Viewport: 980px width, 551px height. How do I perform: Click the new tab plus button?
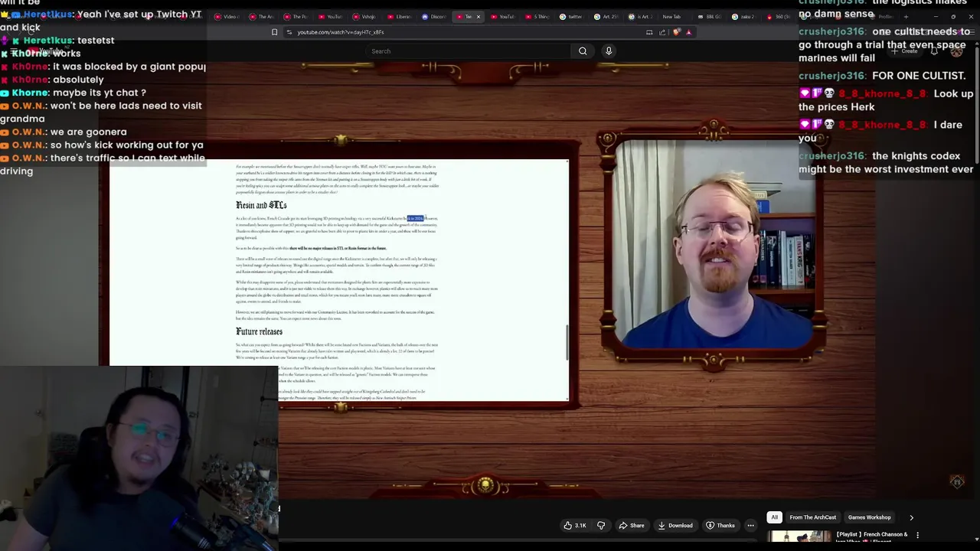tap(906, 17)
